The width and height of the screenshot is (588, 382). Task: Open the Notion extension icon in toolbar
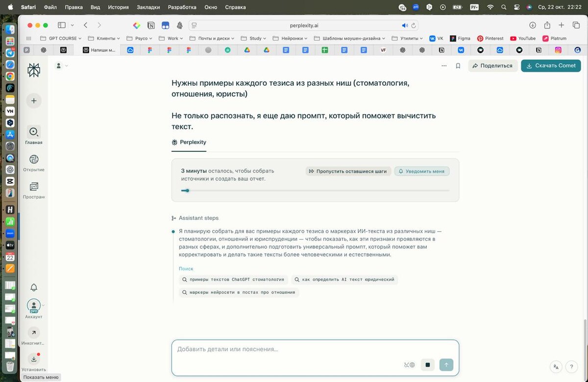tap(151, 25)
